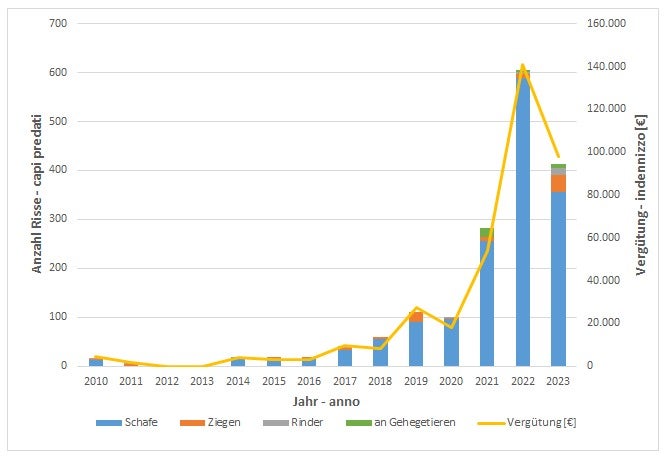Click the 160.000 value on right axis
The image size is (667, 458).
(x=605, y=23)
